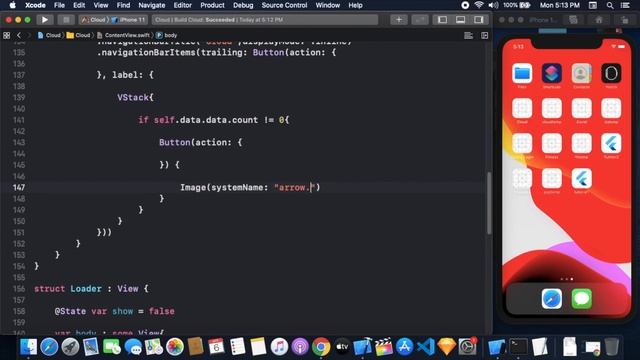
Task: Stop the running build in Xcode
Action: pos(66,20)
